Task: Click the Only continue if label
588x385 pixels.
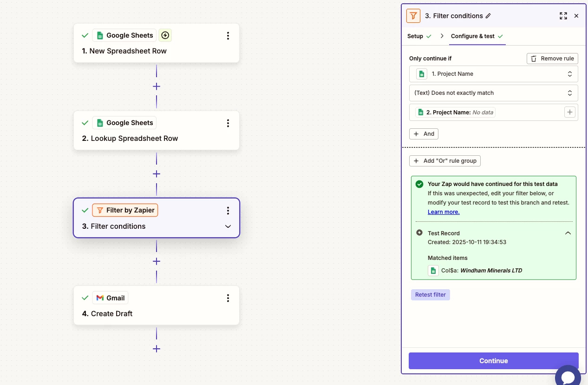Action: pos(431,59)
